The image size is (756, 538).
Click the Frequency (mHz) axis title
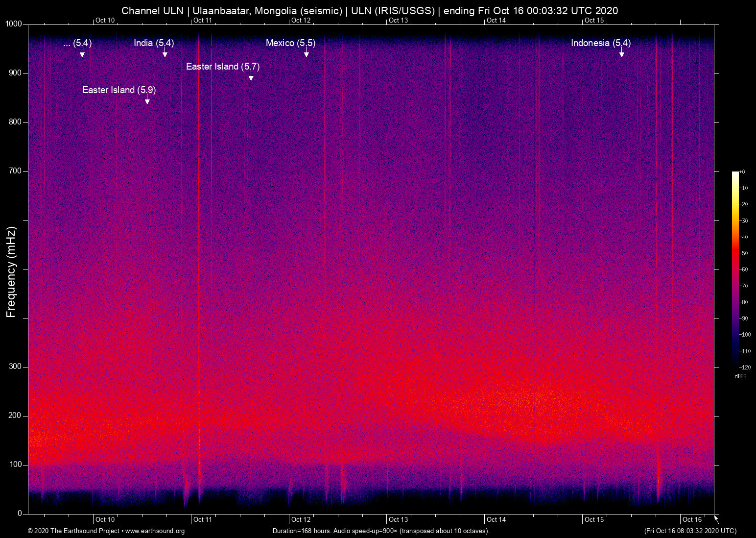[11, 272]
